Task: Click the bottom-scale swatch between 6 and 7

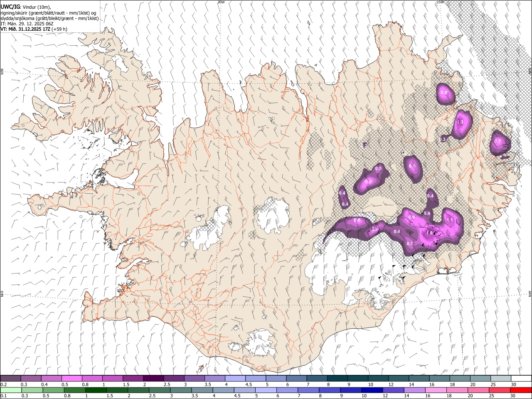Action: pyautogui.click(x=287, y=390)
